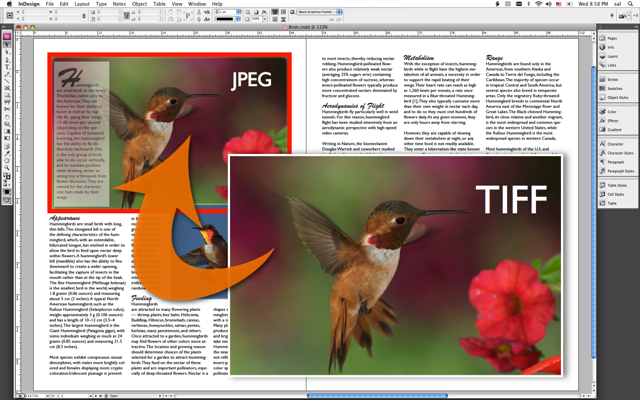Select the Type tool
Image resolution: width=640 pixels, height=400 pixels.
pos(7,67)
